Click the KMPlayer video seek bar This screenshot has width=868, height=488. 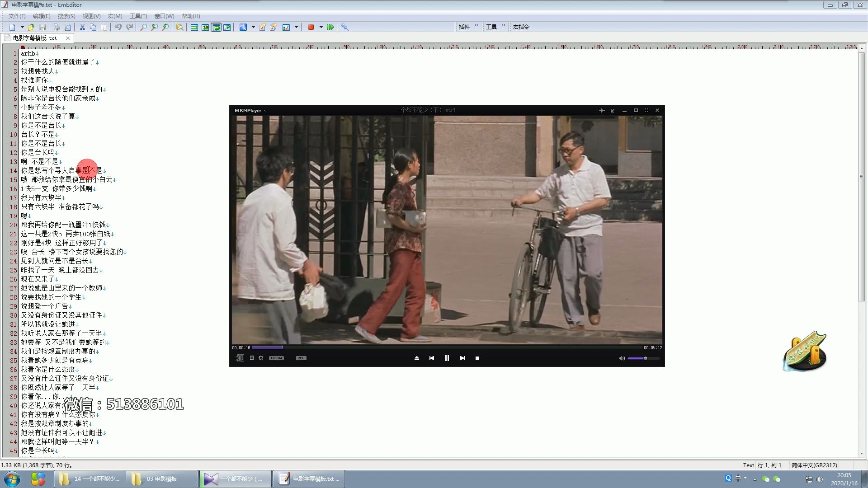[447, 347]
